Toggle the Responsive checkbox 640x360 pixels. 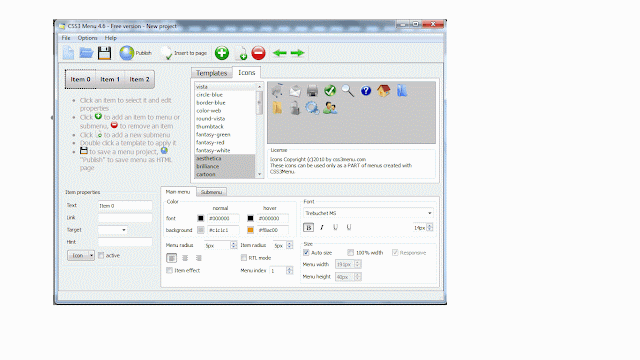click(x=395, y=253)
